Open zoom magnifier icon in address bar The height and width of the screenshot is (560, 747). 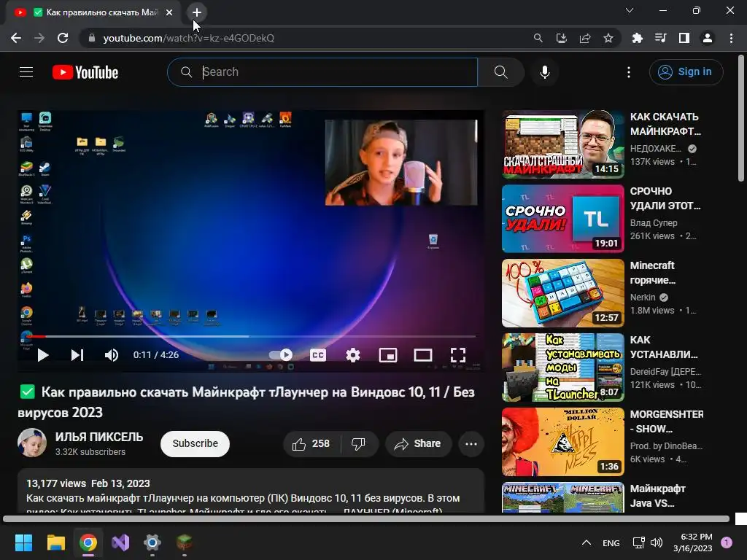[538, 38]
